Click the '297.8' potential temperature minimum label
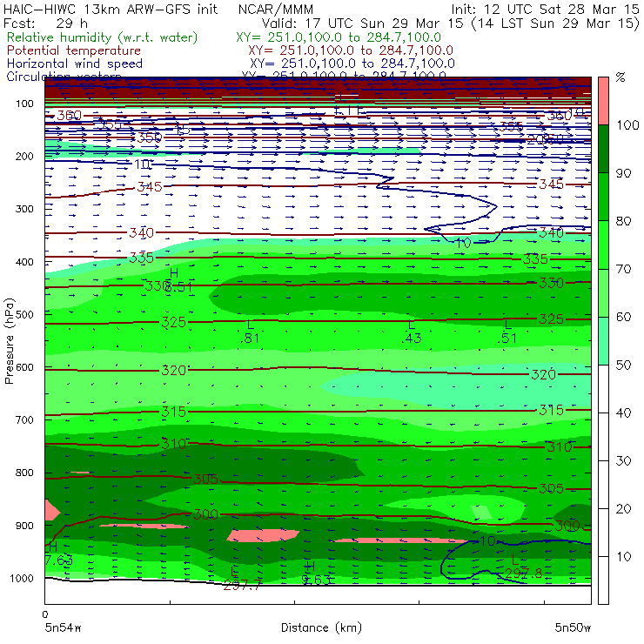644x644 pixels. click(x=524, y=574)
